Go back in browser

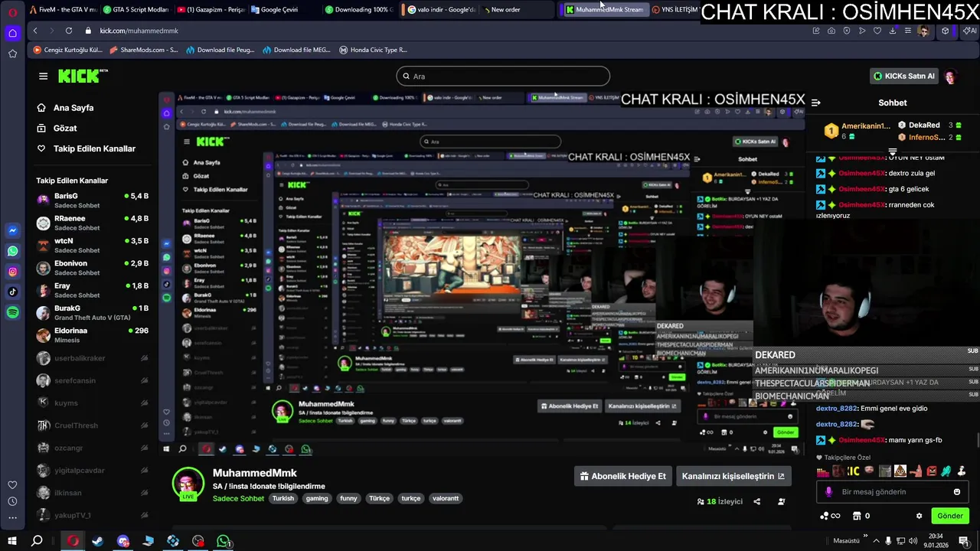tap(35, 31)
